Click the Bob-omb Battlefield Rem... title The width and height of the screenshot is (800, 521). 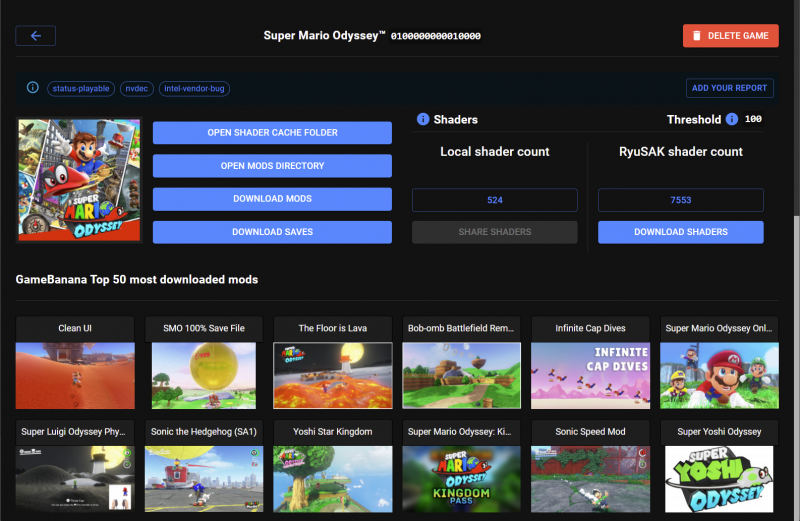point(461,329)
